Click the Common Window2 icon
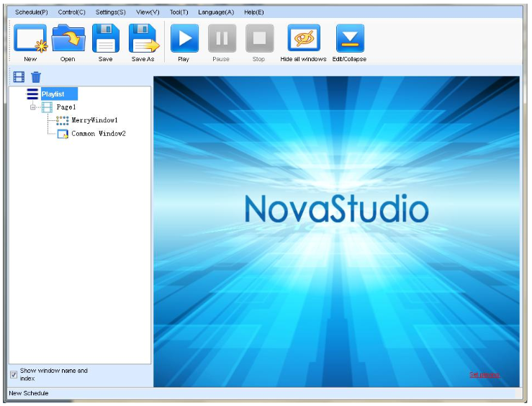Image resolution: width=532 pixels, height=406 pixels. click(x=63, y=134)
